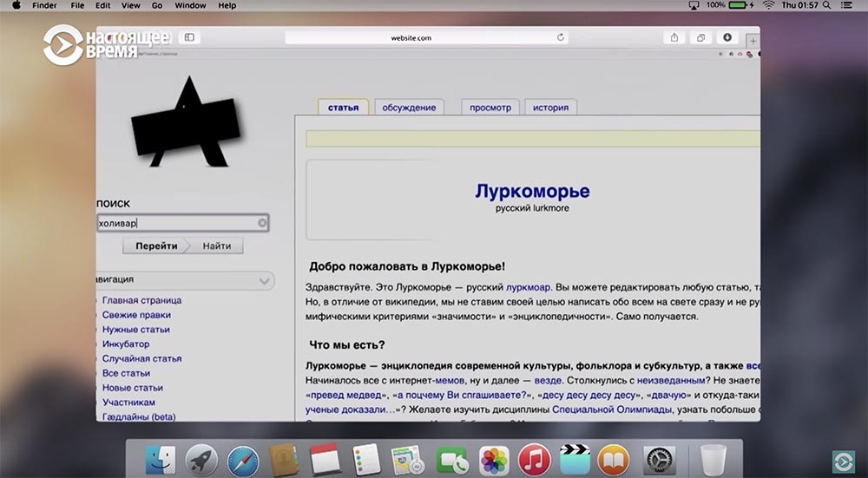Click the Луркоморье page title heading
Image resolution: width=868 pixels, height=478 pixels.
click(x=532, y=191)
